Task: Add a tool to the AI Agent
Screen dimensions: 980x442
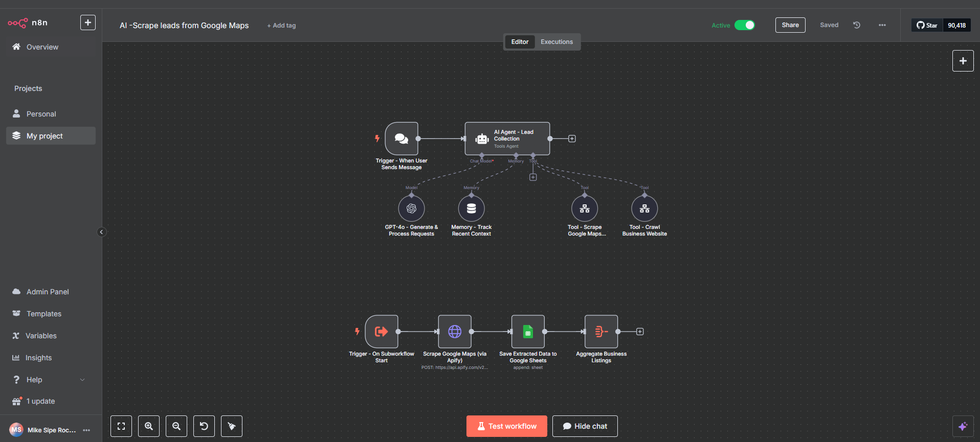Action: click(533, 177)
